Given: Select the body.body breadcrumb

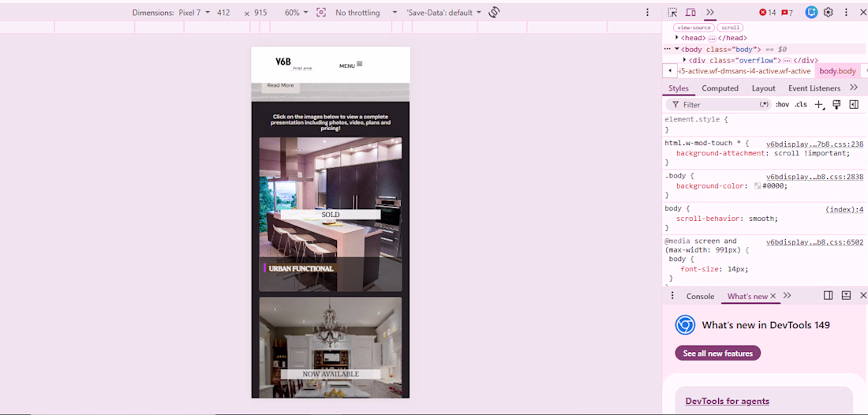Looking at the screenshot, I should [837, 71].
